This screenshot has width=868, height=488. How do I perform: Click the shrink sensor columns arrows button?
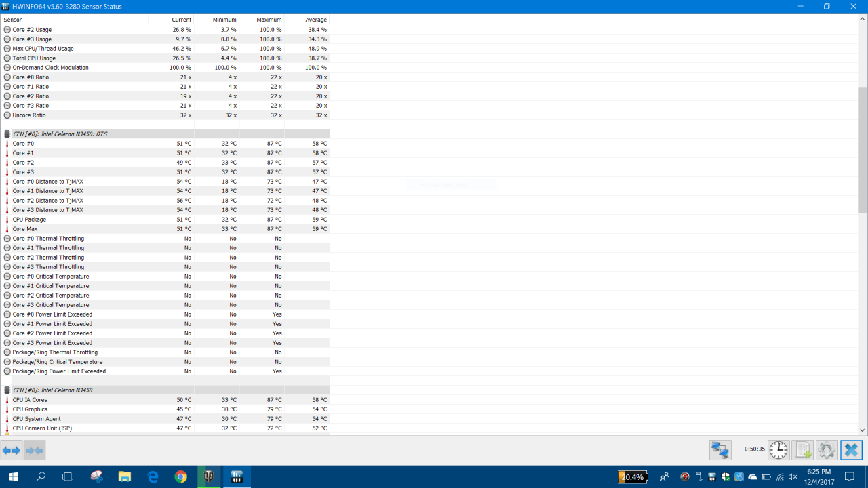34,450
